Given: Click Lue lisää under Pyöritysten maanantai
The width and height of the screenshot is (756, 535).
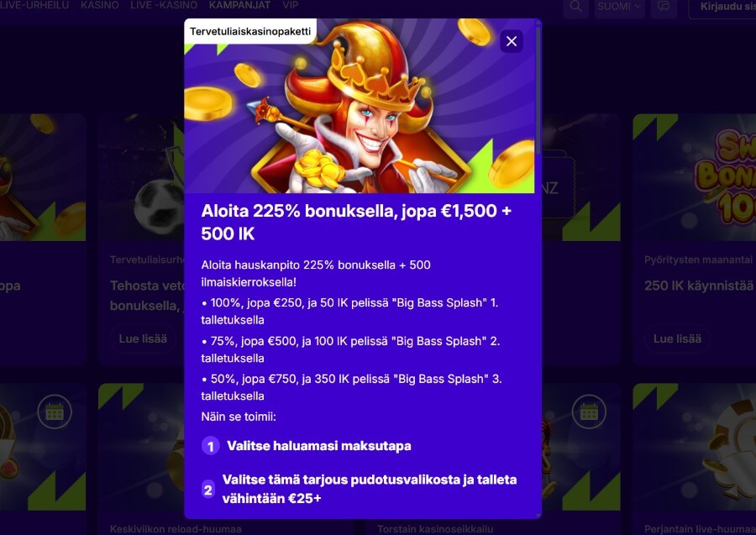Looking at the screenshot, I should (677, 338).
